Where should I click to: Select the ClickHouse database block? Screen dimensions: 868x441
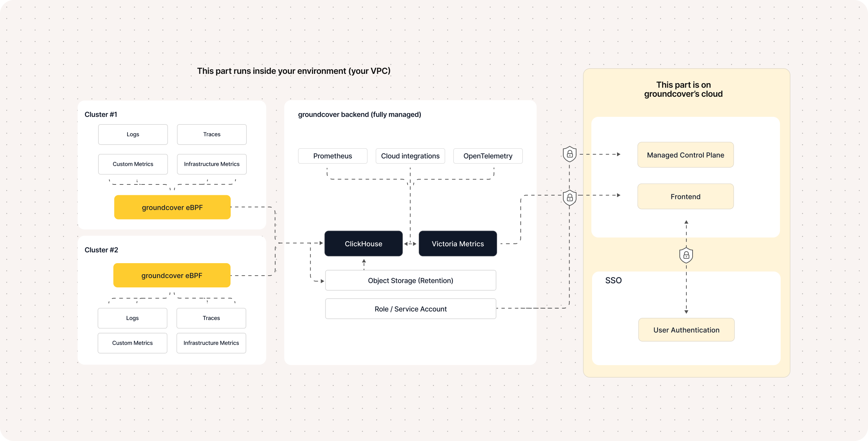(x=364, y=244)
